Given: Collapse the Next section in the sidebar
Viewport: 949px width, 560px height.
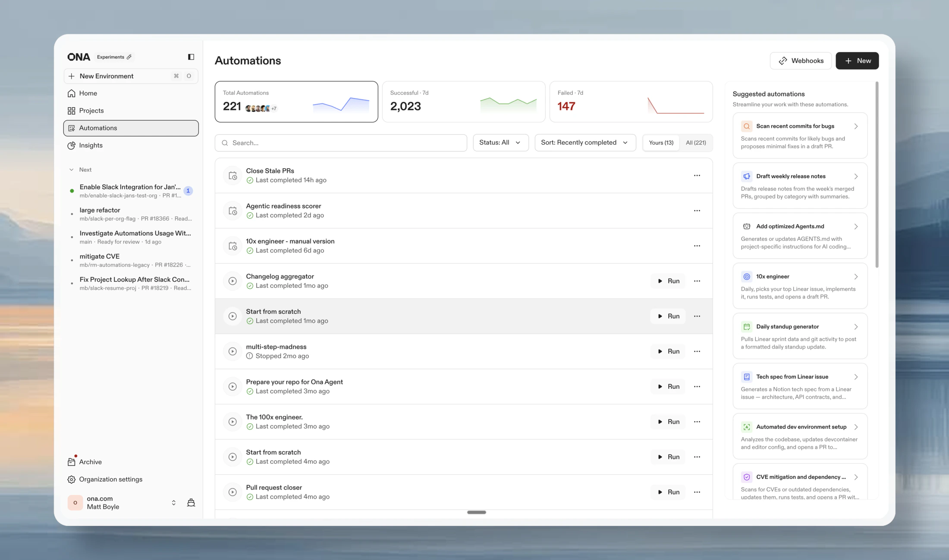Looking at the screenshot, I should (x=72, y=169).
